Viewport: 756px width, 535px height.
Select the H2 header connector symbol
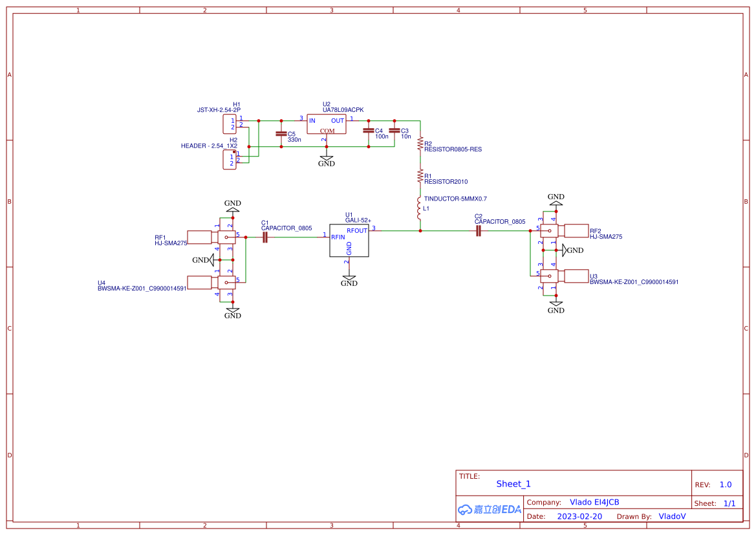[230, 160]
